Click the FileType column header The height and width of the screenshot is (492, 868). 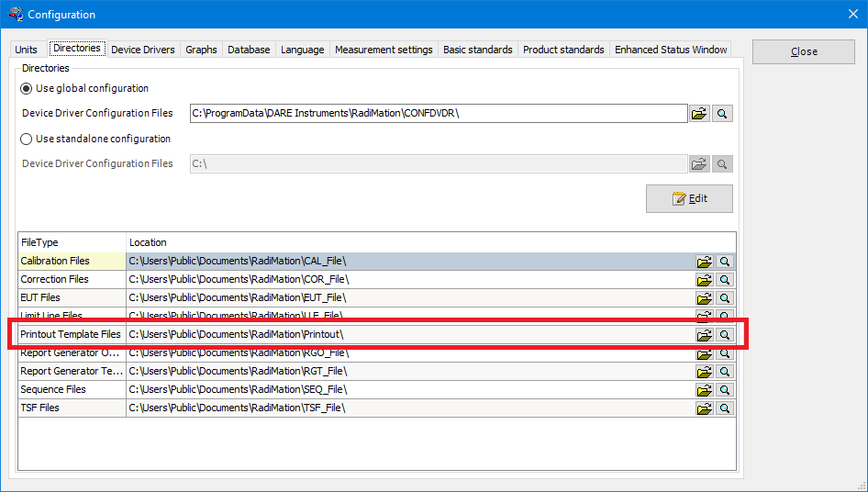(x=72, y=242)
